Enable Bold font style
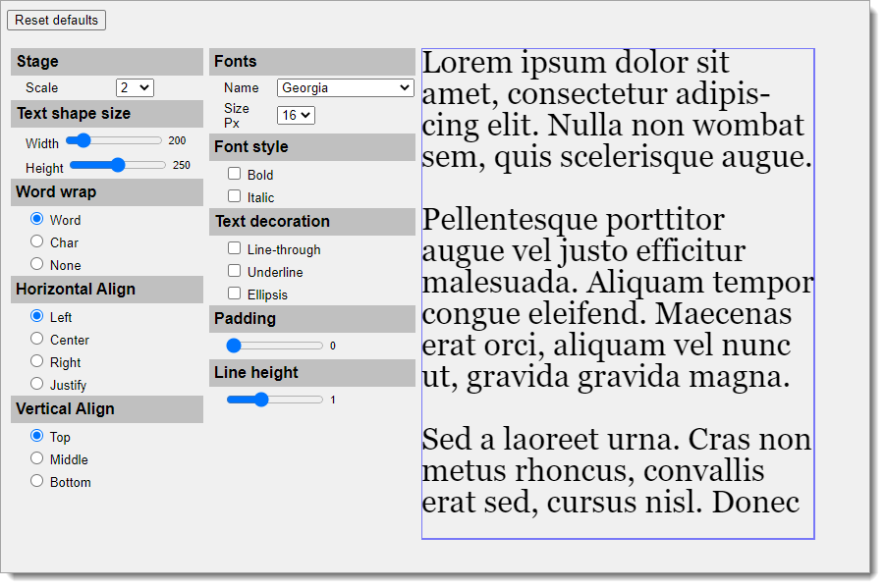This screenshot has width=885, height=588. tap(234, 174)
